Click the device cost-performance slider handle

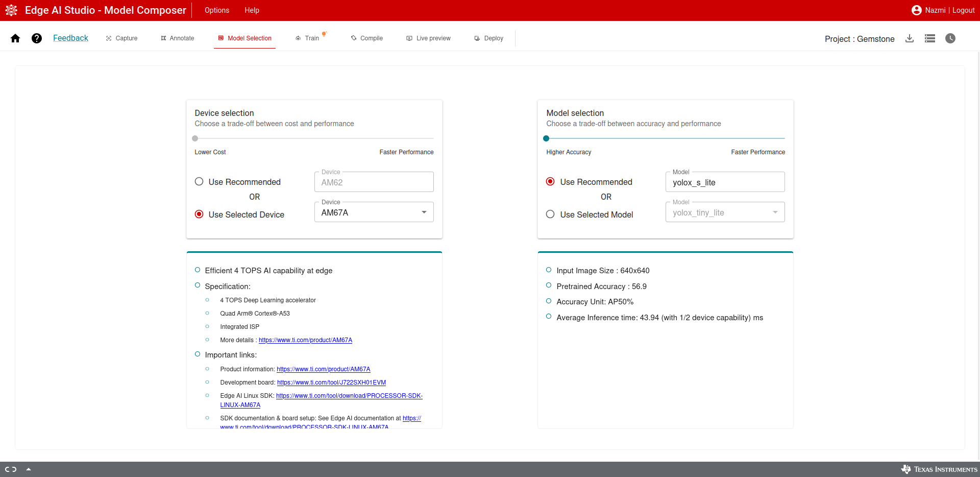click(195, 138)
